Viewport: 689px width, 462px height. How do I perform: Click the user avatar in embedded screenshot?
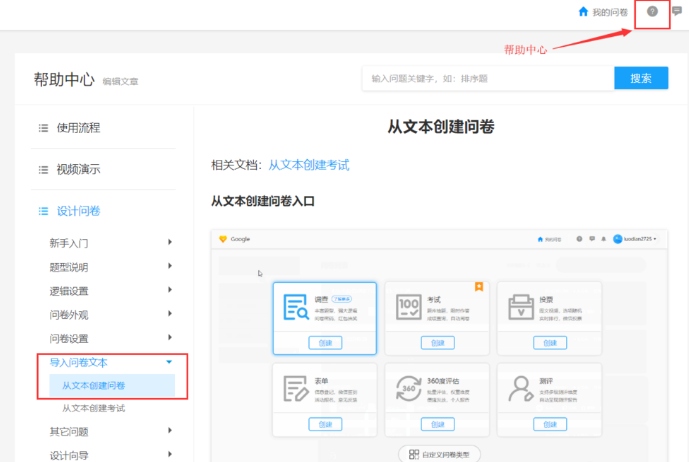click(617, 239)
